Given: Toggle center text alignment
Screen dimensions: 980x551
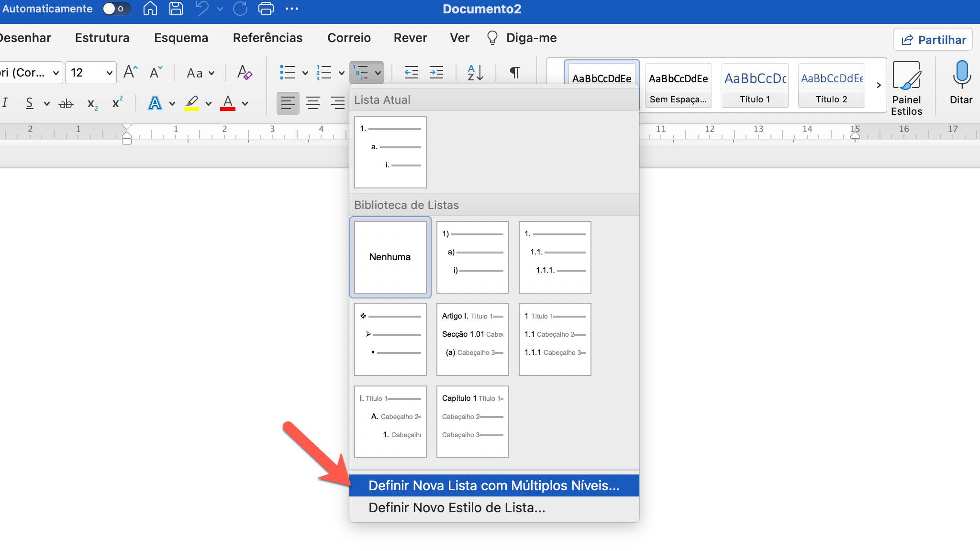Looking at the screenshot, I should (313, 103).
